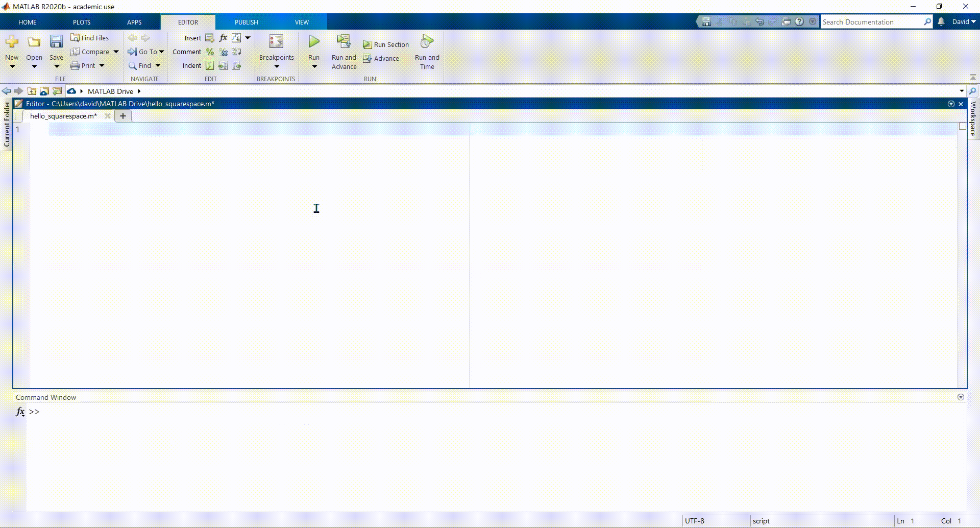Switch to the PUBLISH tab

[247, 22]
